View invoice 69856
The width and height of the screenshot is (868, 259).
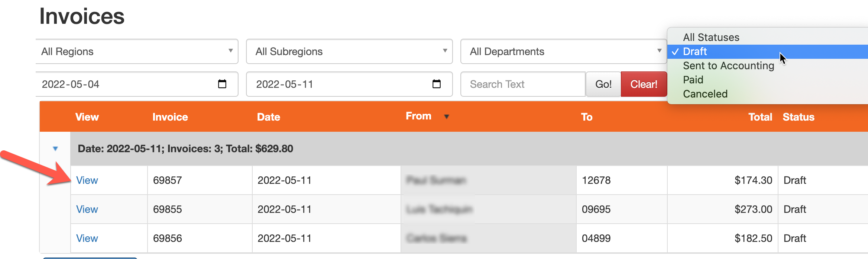[87, 239]
